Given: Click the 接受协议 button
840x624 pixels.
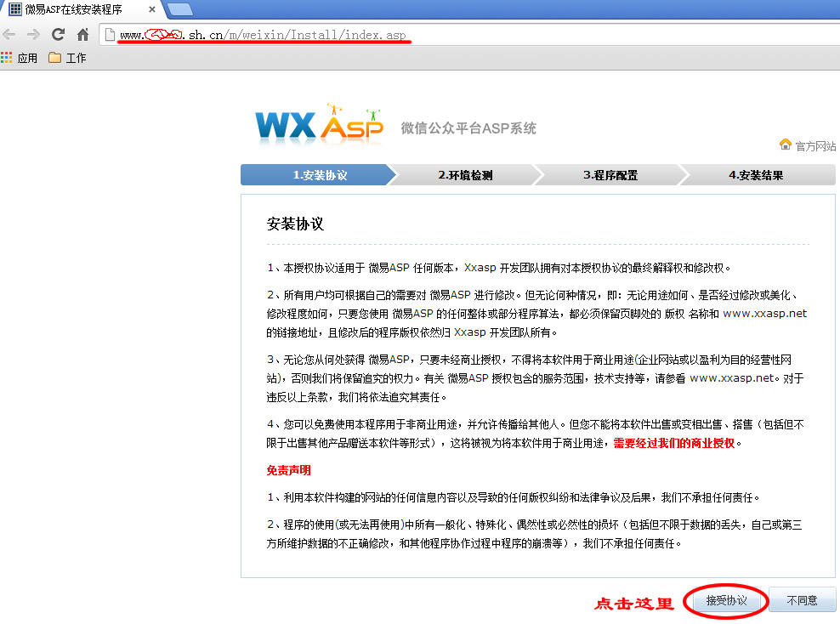Looking at the screenshot, I should click(726, 600).
